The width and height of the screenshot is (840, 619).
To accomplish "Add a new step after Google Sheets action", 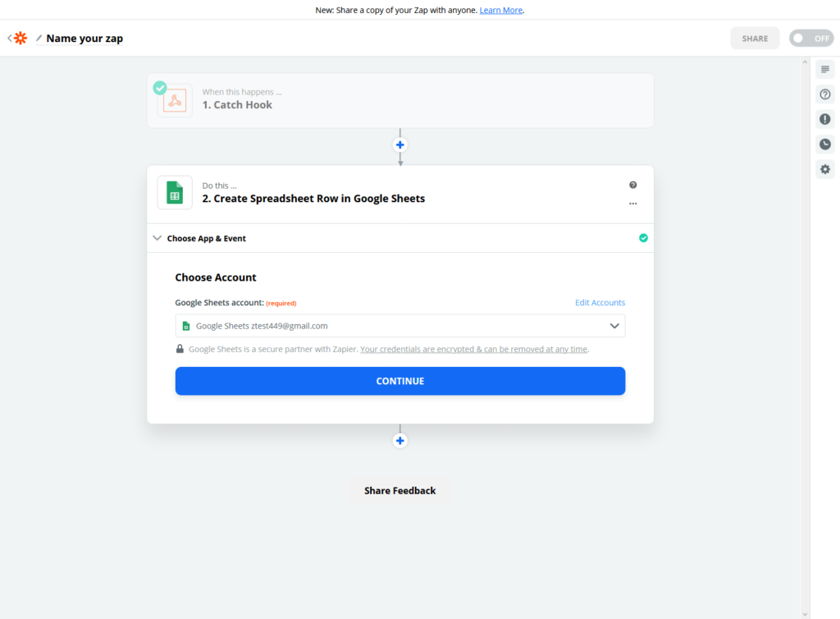I will pyautogui.click(x=400, y=441).
